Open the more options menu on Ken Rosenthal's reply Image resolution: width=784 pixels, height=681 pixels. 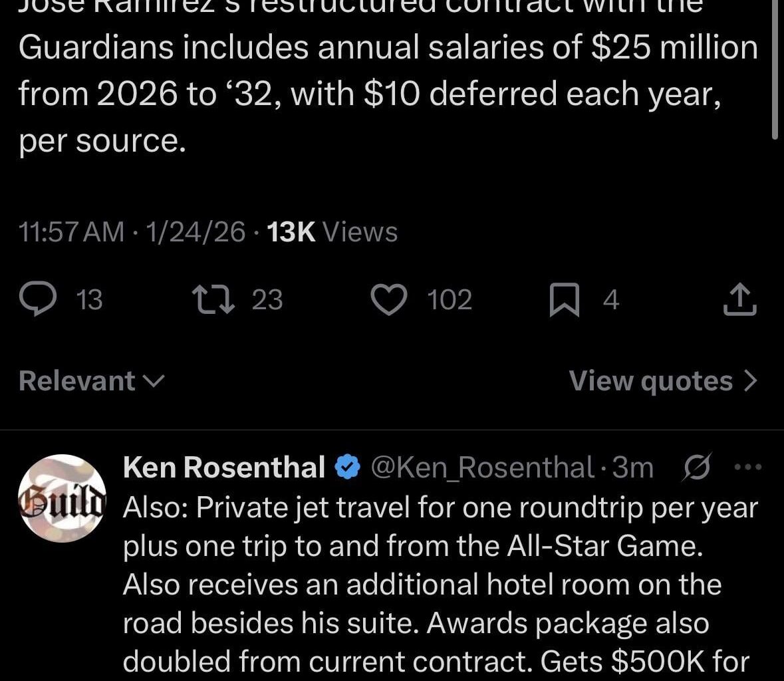point(749,467)
